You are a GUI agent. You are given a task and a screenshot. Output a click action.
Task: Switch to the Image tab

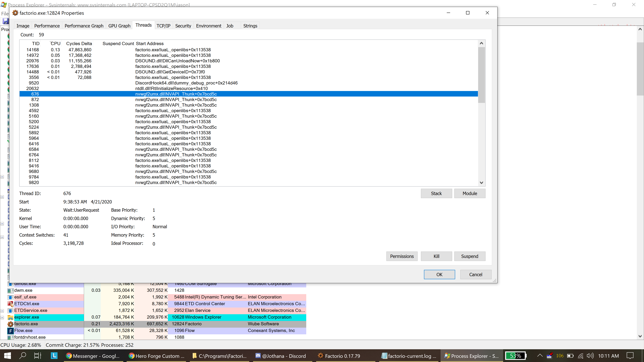(x=23, y=26)
